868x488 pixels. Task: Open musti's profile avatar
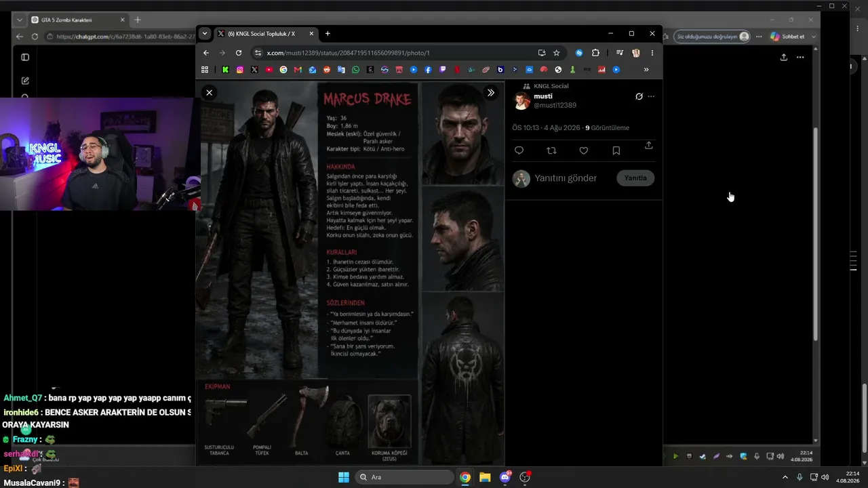click(521, 101)
